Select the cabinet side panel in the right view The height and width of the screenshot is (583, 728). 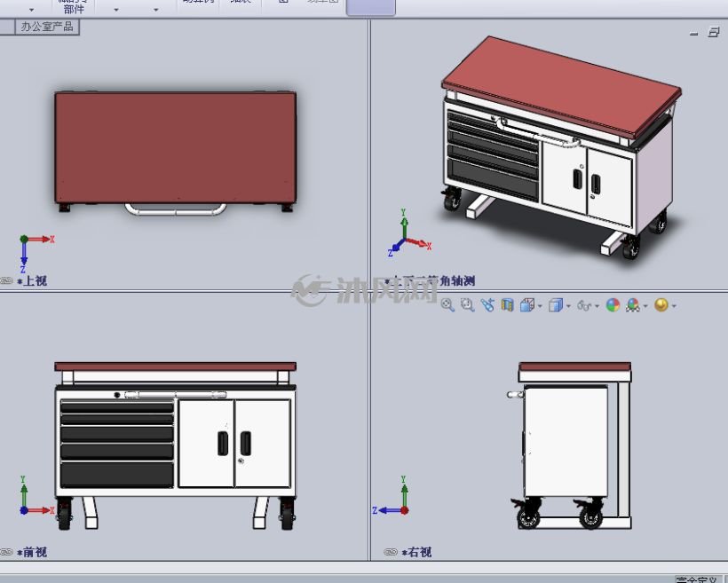click(x=566, y=441)
